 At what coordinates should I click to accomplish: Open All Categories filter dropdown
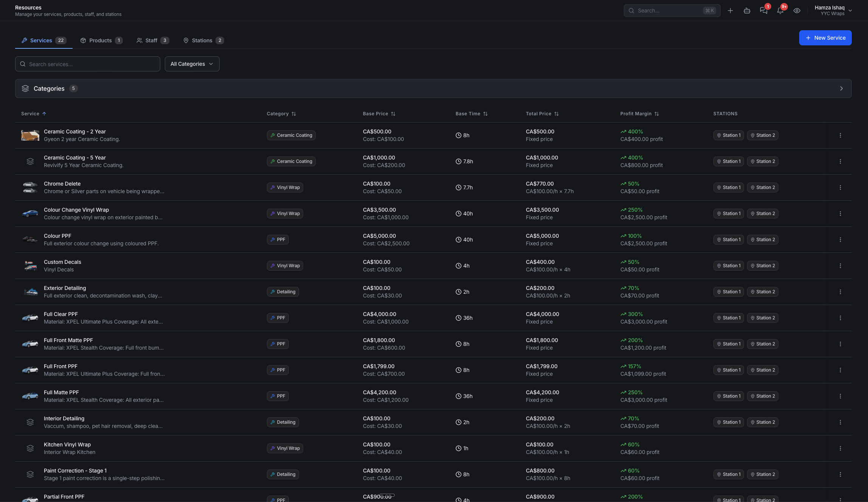(x=192, y=64)
